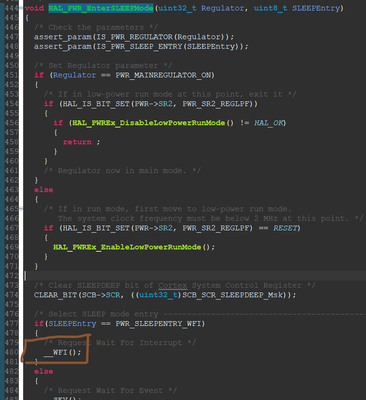Click the 'Check the parameters' comment
366x400 pixels.
coord(96,27)
